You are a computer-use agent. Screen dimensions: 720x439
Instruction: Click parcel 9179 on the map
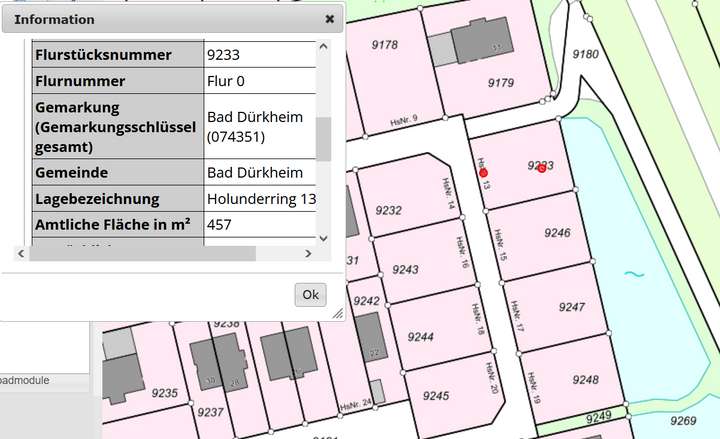click(501, 83)
